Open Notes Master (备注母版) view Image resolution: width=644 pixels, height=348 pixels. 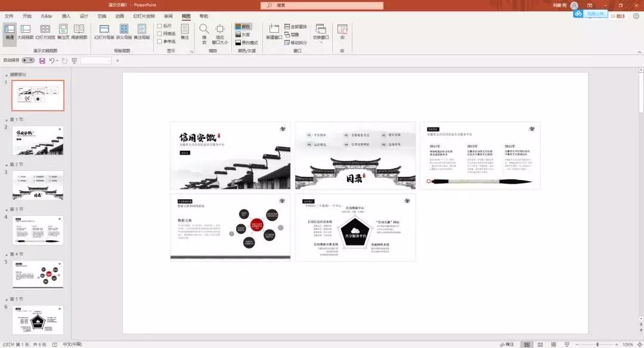[x=142, y=32]
